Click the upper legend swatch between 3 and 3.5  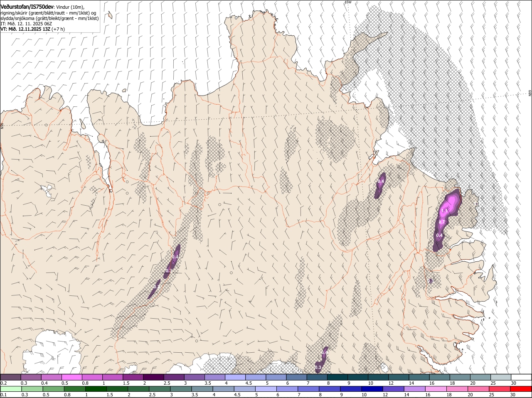(x=194, y=377)
